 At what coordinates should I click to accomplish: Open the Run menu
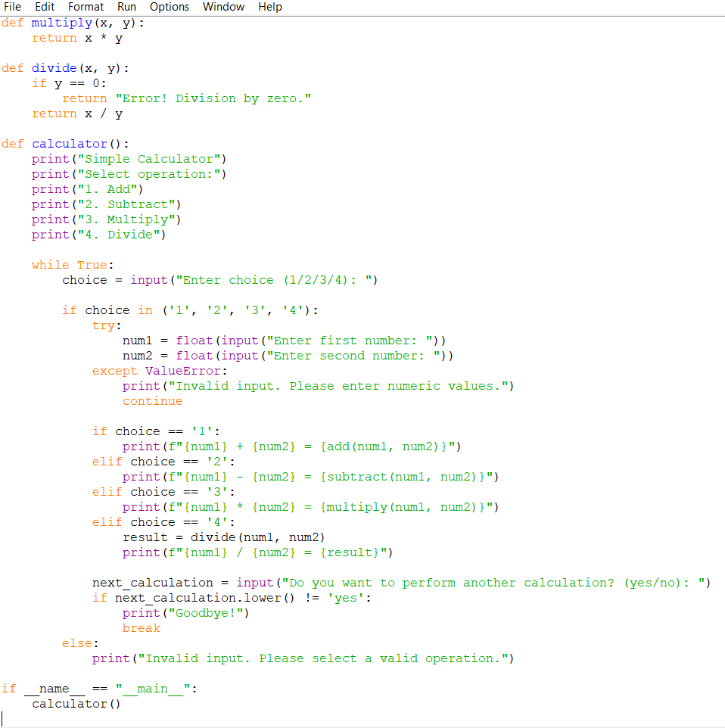126,7
